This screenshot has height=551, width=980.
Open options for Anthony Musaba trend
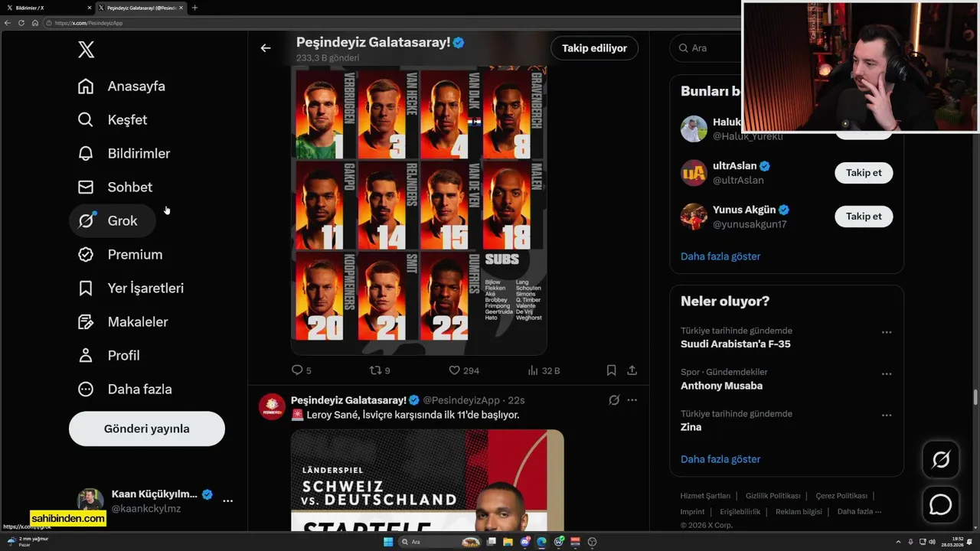[887, 374]
